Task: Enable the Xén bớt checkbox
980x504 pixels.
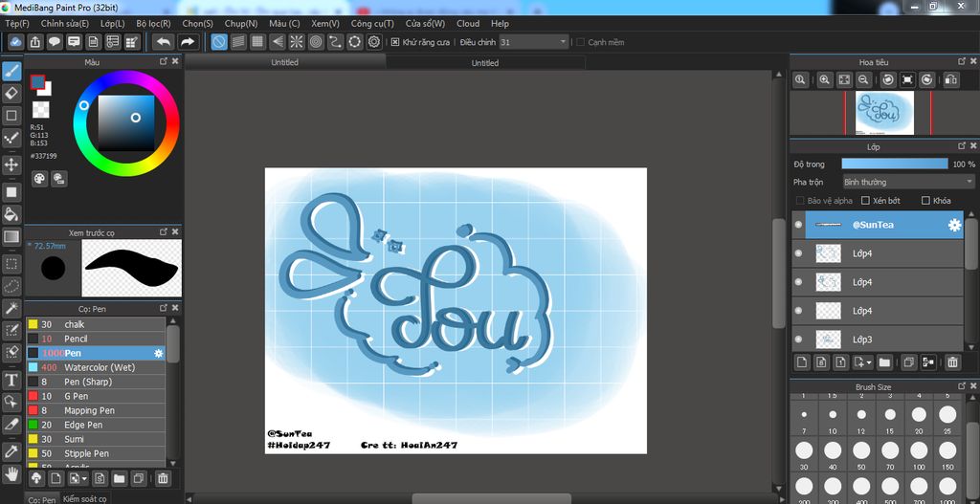Action: [x=865, y=201]
